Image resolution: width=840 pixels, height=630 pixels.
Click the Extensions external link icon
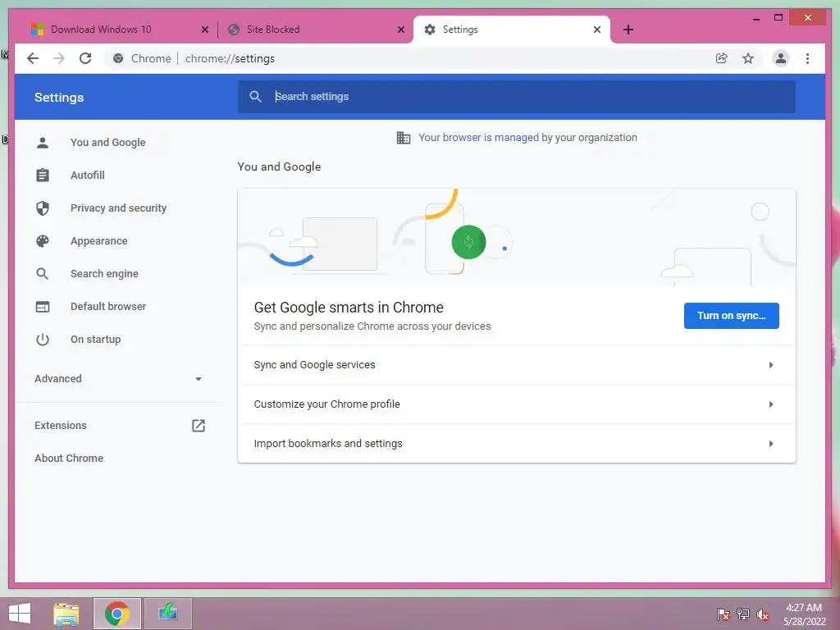pos(199,426)
